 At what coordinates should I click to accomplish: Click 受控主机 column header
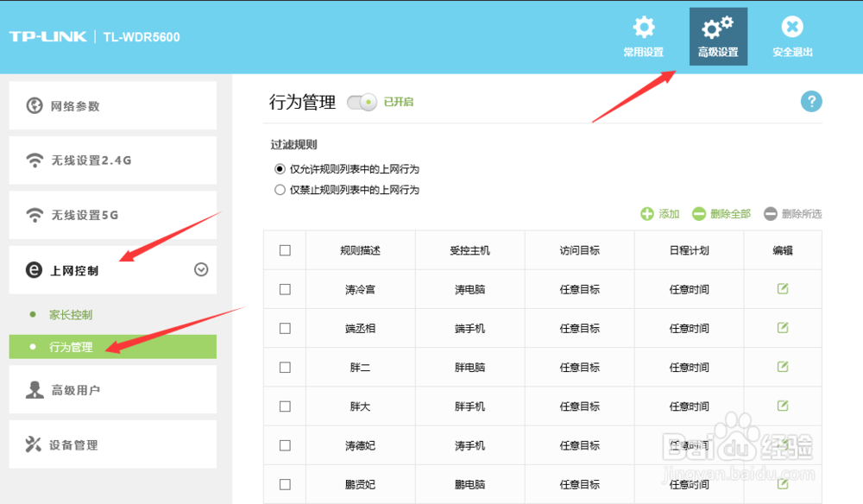469,250
